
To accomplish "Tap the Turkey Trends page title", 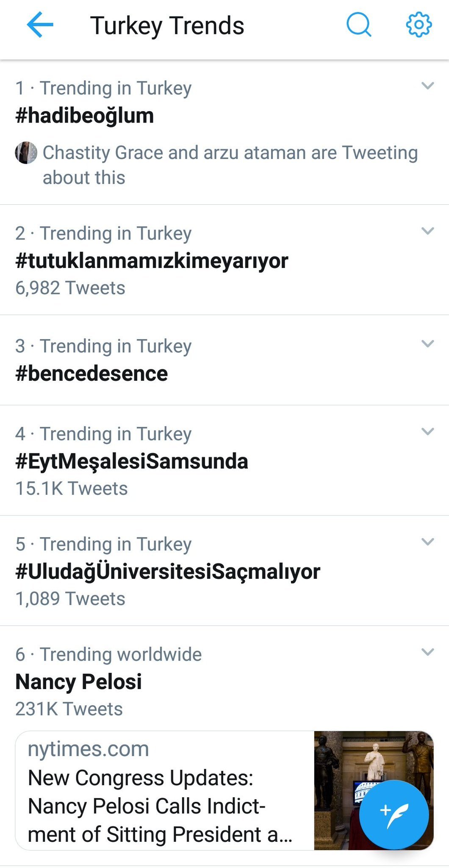I will (x=167, y=25).
